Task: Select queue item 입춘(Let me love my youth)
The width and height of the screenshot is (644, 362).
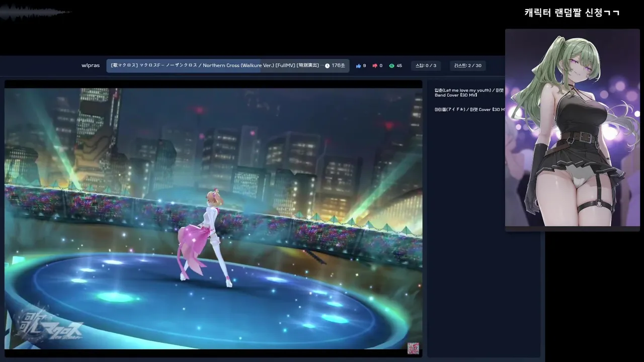Action: coord(469,93)
